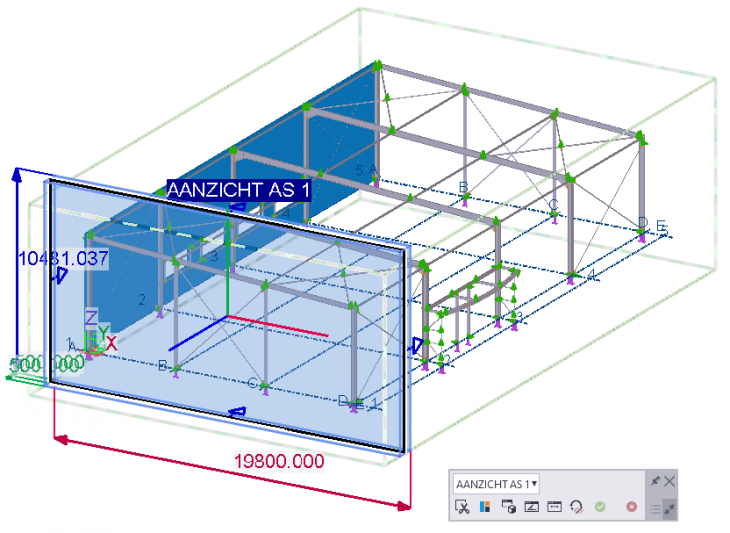Click the window-with-horizontal-arrows icon
The image size is (730, 533).
tap(554, 507)
